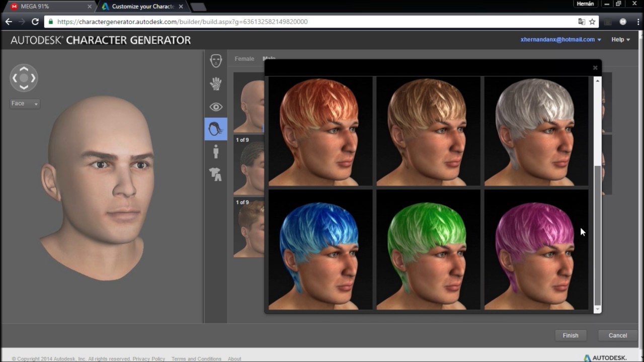Open the Help menu
The width and height of the screenshot is (644, 362).
point(620,40)
